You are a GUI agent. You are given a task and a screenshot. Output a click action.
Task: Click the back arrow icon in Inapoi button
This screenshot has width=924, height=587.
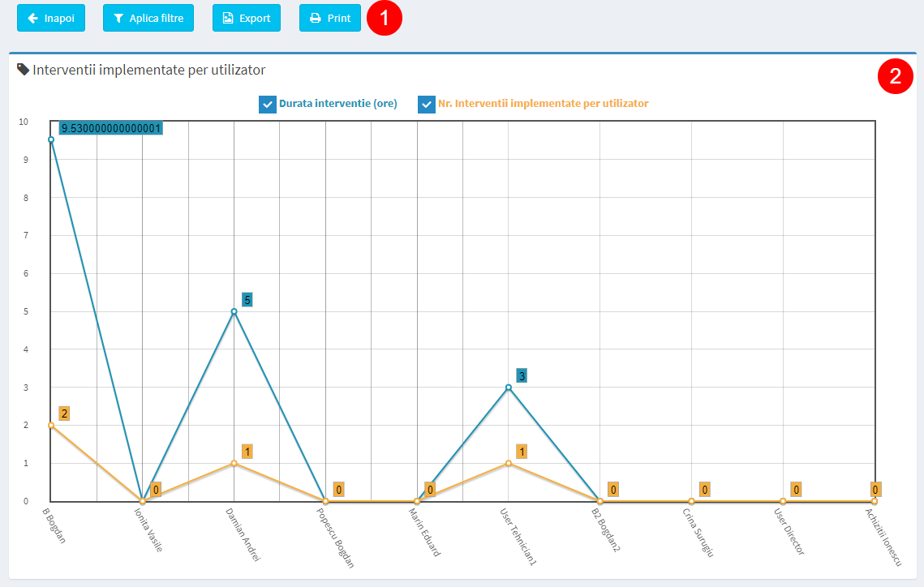point(33,19)
